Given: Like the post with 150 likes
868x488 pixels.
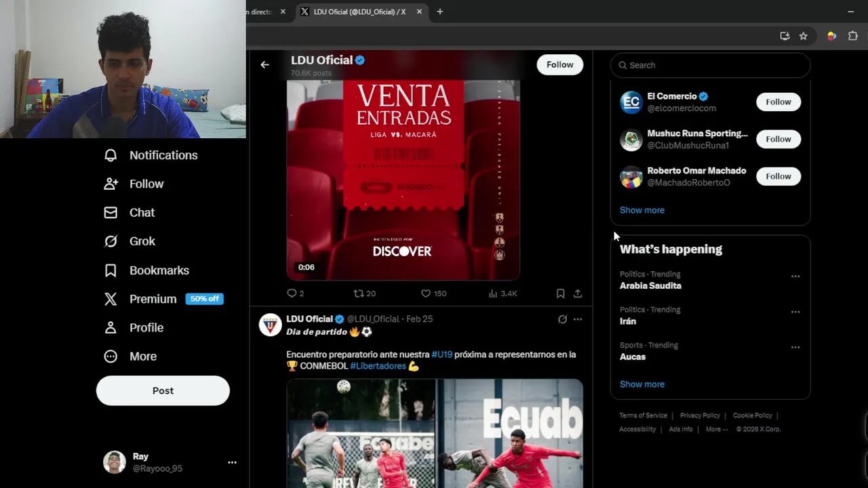Looking at the screenshot, I should 426,293.
